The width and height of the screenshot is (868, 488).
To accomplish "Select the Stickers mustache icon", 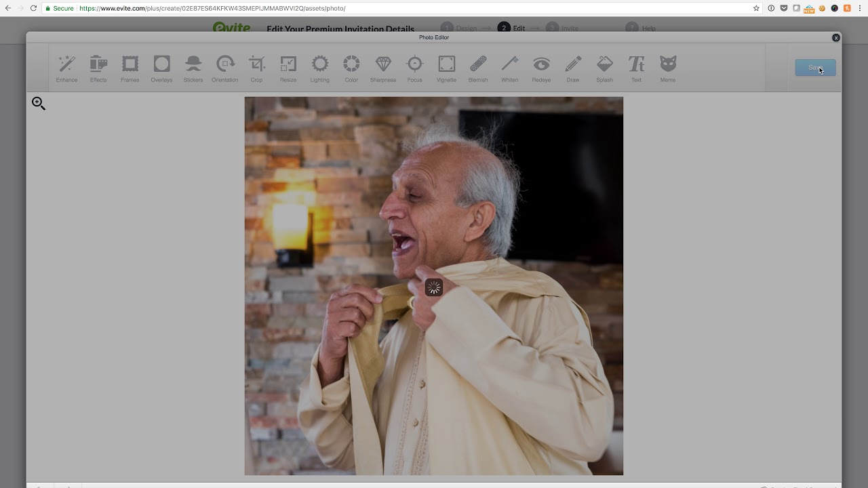I will click(x=193, y=68).
